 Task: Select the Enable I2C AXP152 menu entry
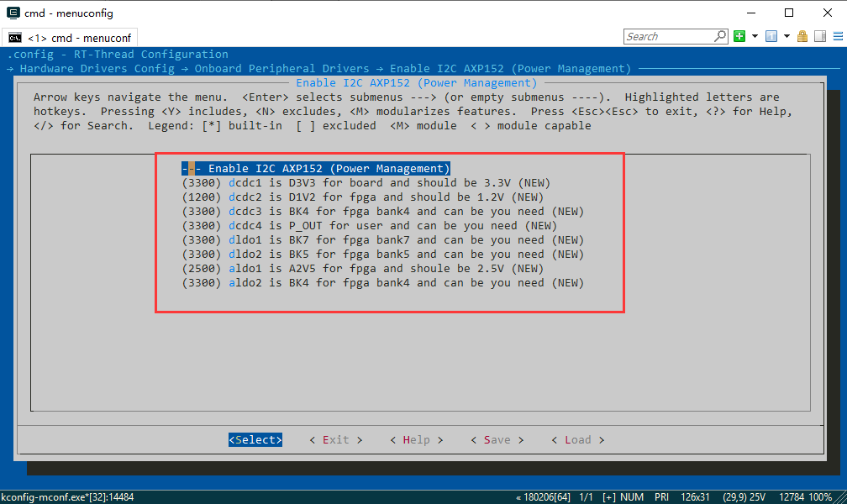[329, 168]
